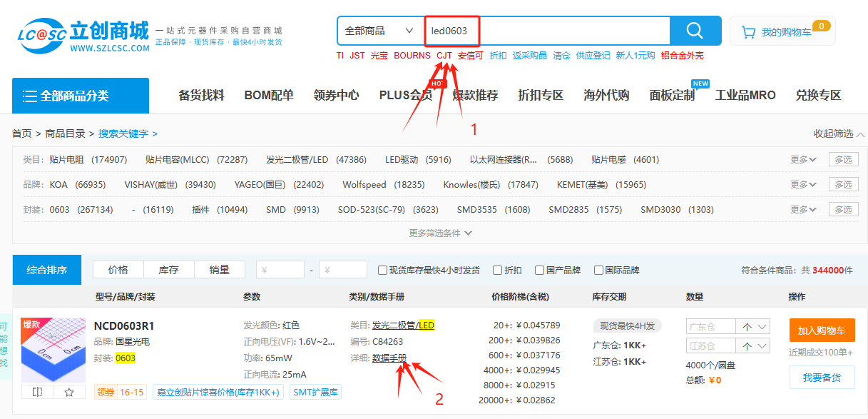Click hot keyword TI

click(x=340, y=55)
